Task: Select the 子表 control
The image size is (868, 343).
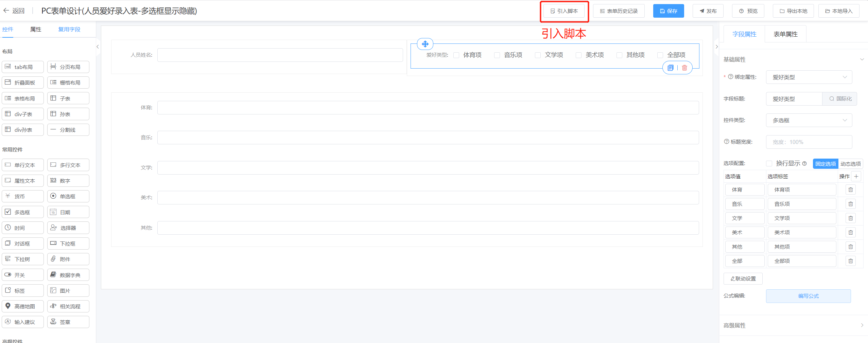Action: (x=68, y=98)
